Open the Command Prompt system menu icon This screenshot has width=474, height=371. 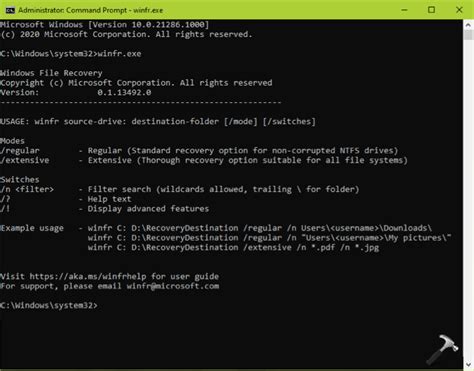tap(10, 10)
